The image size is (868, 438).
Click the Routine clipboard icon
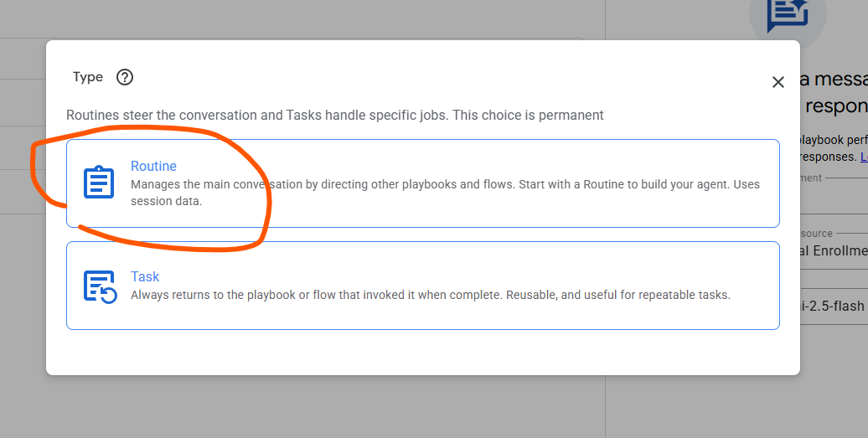click(x=99, y=183)
